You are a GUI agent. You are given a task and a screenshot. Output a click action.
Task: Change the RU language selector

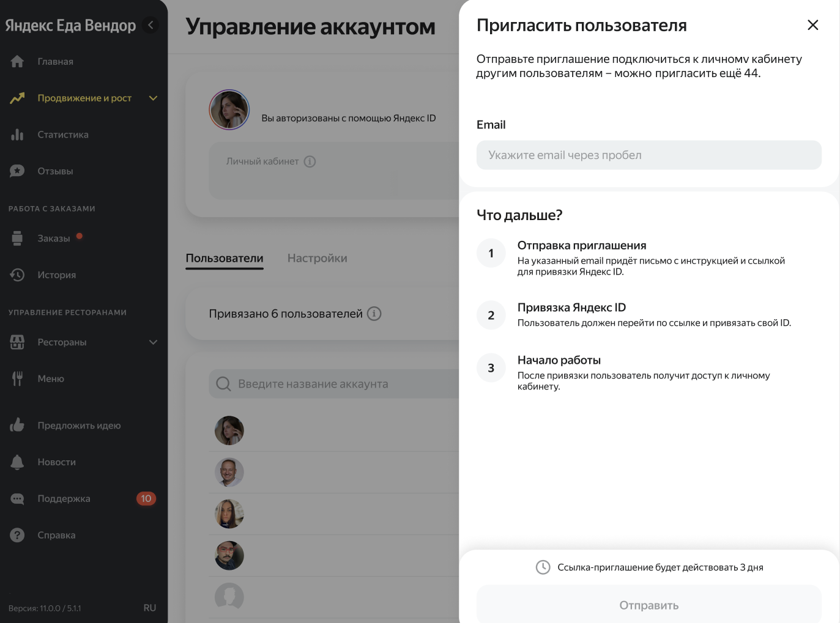click(150, 608)
